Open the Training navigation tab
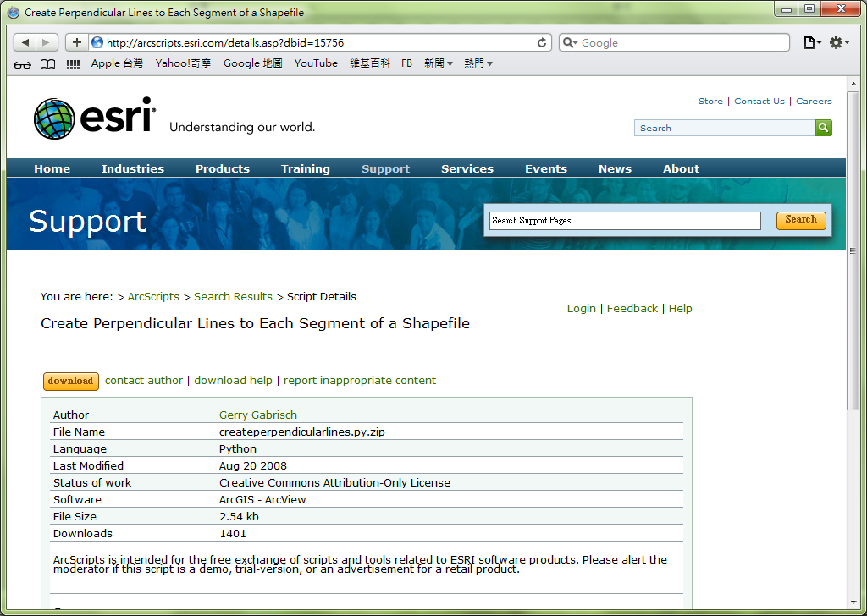Viewport: 867px width, 616px height. point(305,168)
